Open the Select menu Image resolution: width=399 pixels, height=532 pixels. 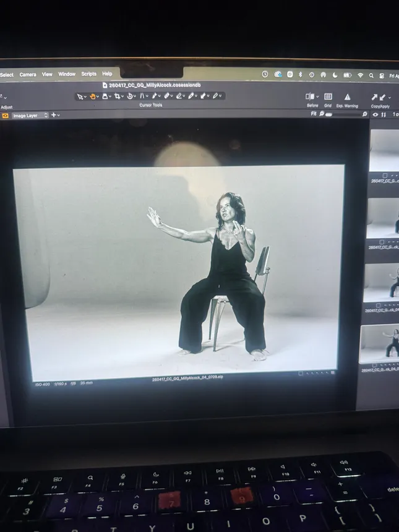point(6,75)
